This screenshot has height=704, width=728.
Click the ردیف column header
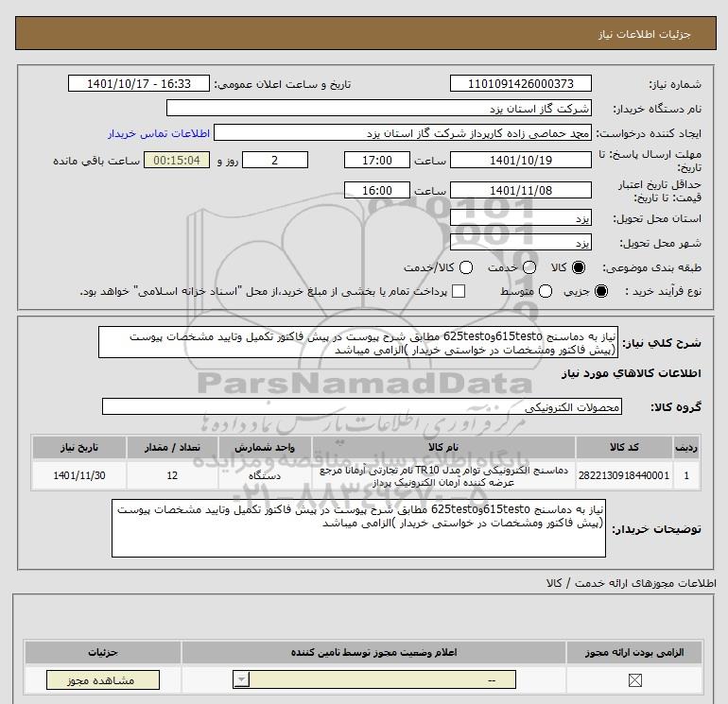pyautogui.click(x=686, y=447)
